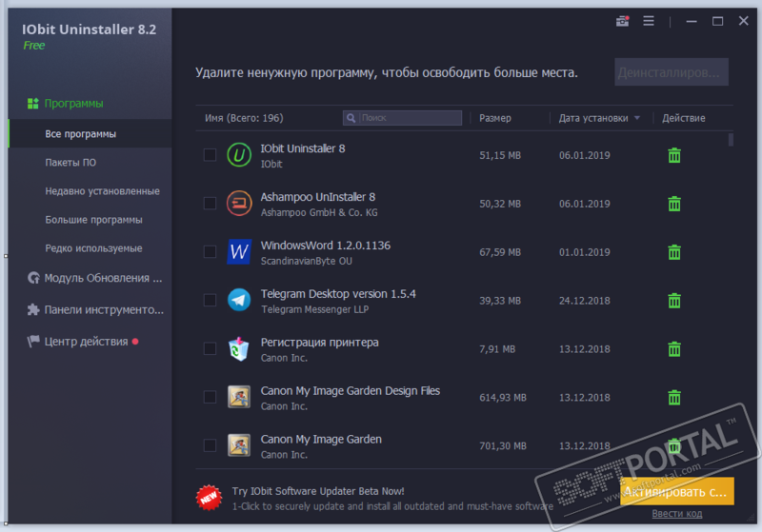Select the Telegram Desktop version 1.5.4 name

click(x=338, y=294)
